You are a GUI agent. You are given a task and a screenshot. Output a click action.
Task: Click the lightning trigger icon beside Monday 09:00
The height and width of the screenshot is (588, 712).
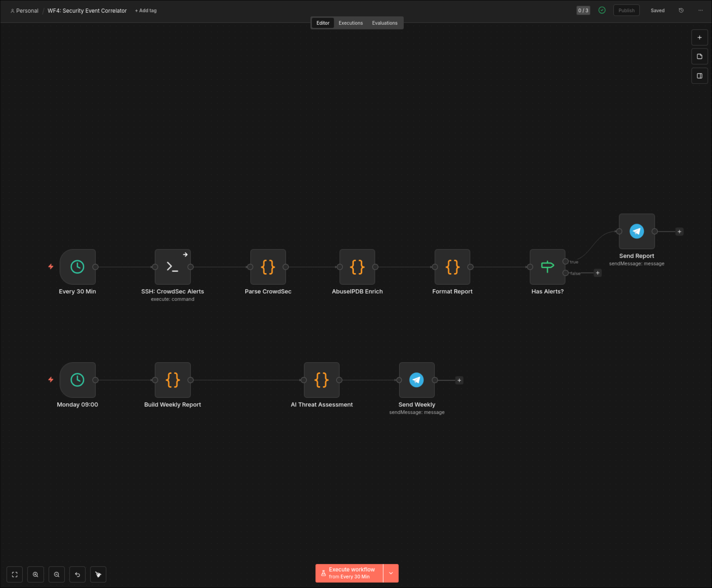pyautogui.click(x=51, y=379)
